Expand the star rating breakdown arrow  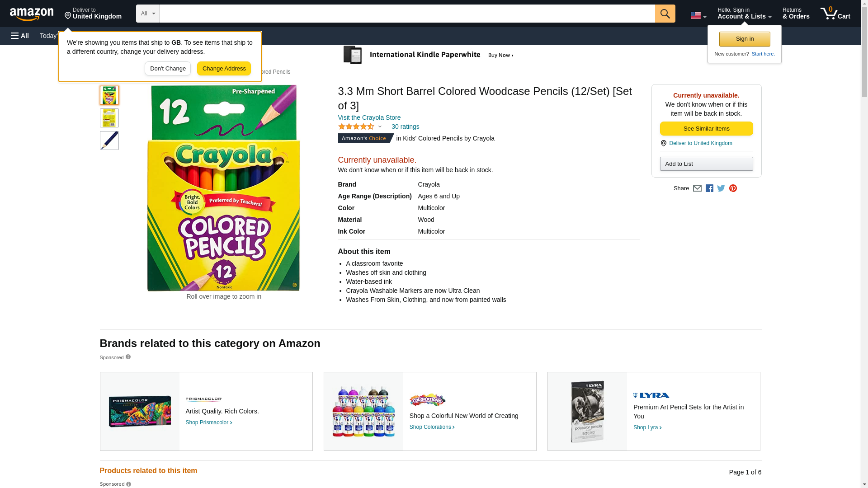pyautogui.click(x=380, y=127)
